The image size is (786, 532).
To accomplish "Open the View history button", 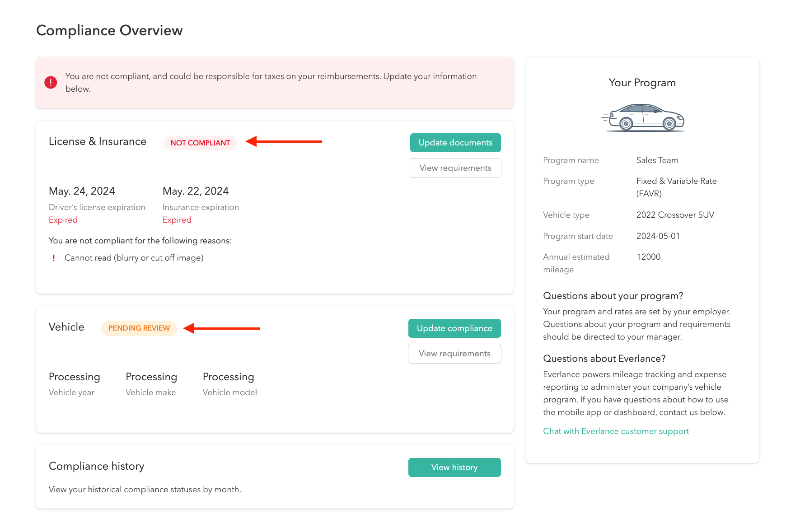I will pos(454,467).
